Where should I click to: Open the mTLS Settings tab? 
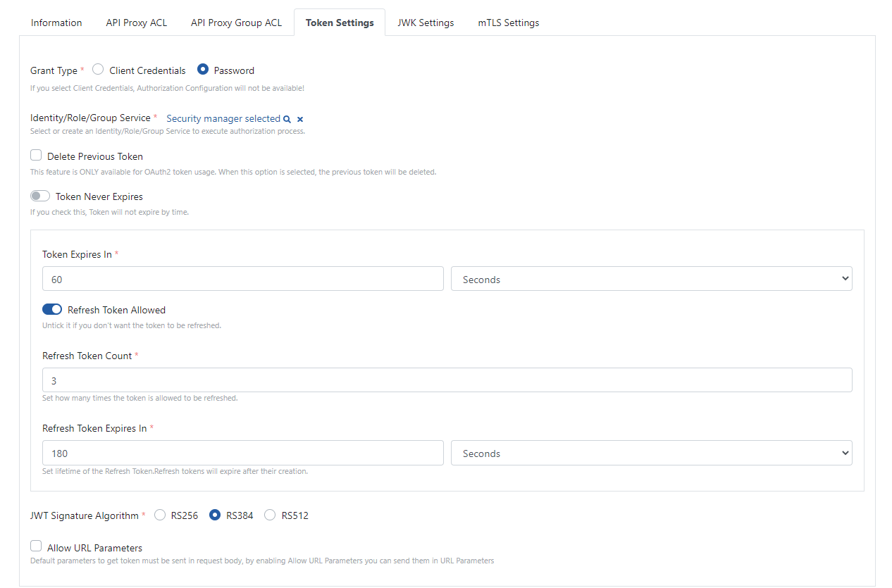click(508, 23)
